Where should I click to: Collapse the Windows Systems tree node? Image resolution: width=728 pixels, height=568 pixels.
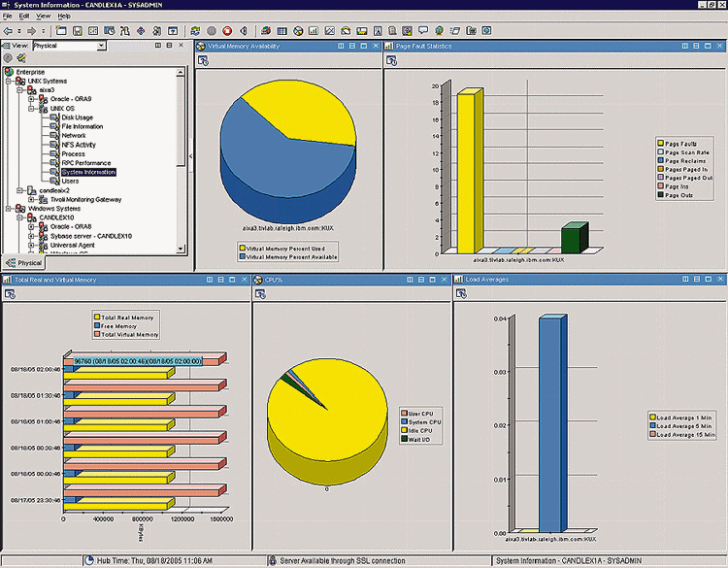click(9, 209)
